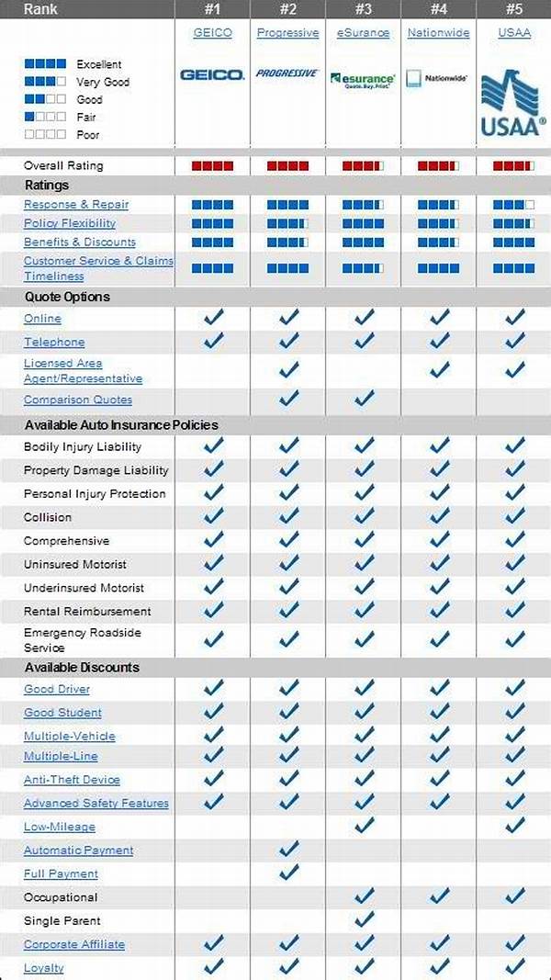Image resolution: width=551 pixels, height=980 pixels.
Task: Click Progressive's Comparison Quotes checkmark
Action: tap(288, 399)
